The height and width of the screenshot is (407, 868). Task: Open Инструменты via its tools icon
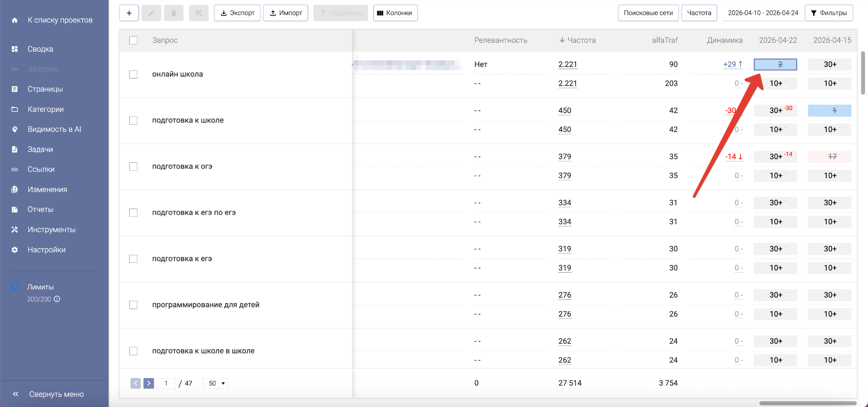15,229
